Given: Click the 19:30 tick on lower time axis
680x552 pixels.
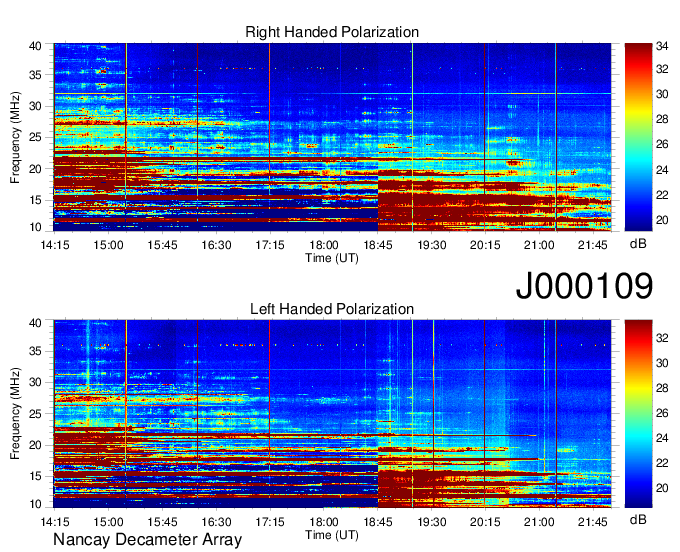Looking at the screenshot, I should [x=432, y=522].
